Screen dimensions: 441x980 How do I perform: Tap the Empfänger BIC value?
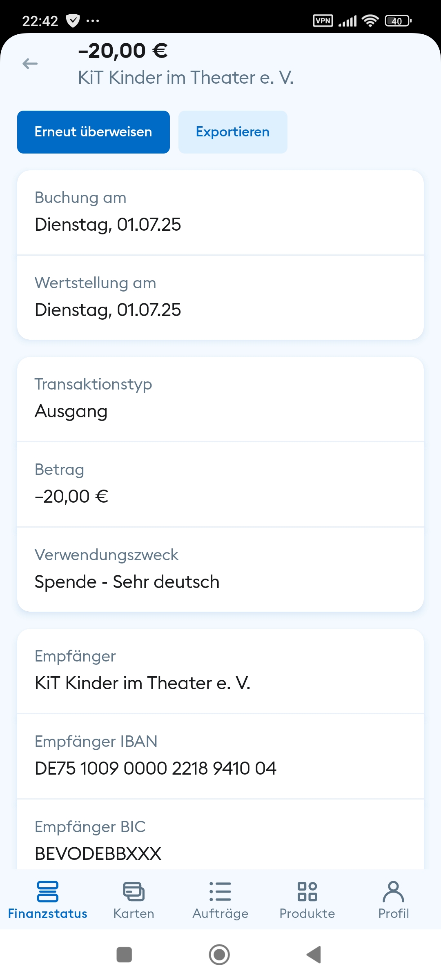click(98, 853)
